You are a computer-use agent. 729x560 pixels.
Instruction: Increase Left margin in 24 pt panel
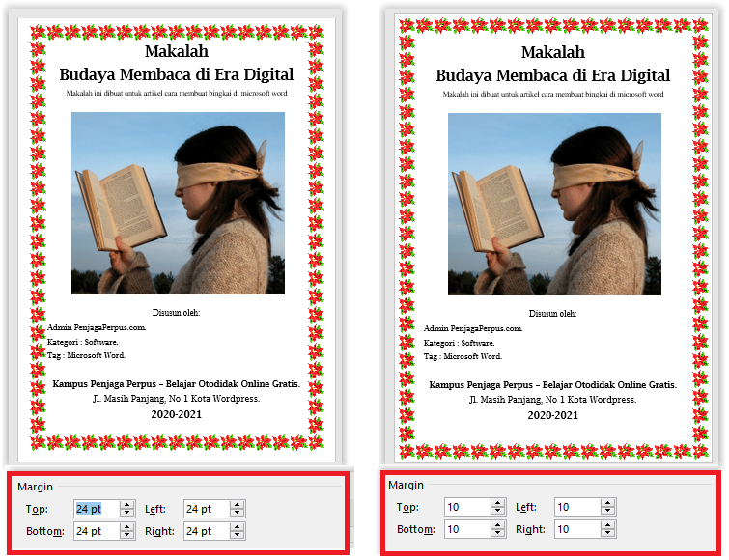[238, 505]
